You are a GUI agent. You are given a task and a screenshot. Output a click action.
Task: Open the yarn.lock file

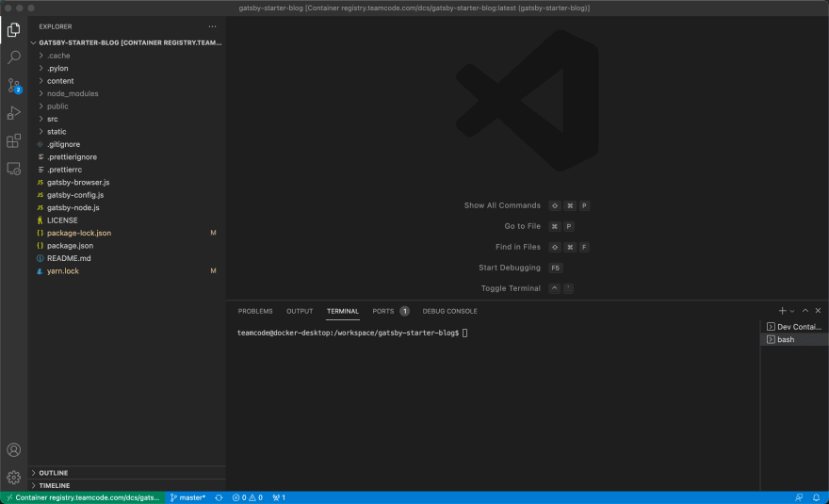[x=127, y=271]
